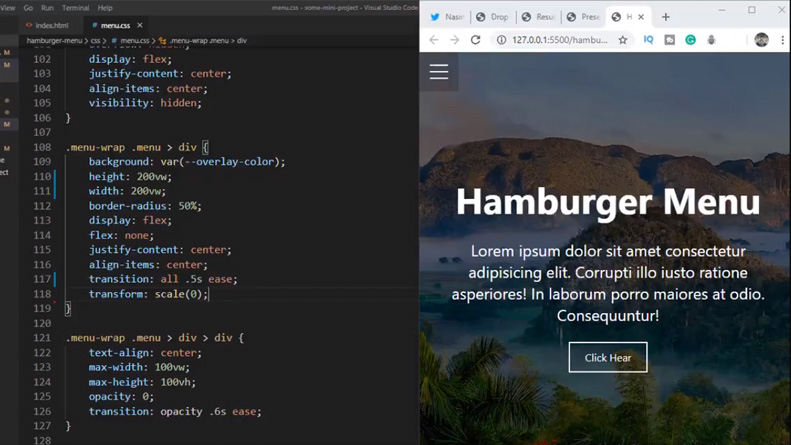Screen dimensions: 791x445
Task: Open the IQ browser extension
Action: pyautogui.click(x=648, y=40)
